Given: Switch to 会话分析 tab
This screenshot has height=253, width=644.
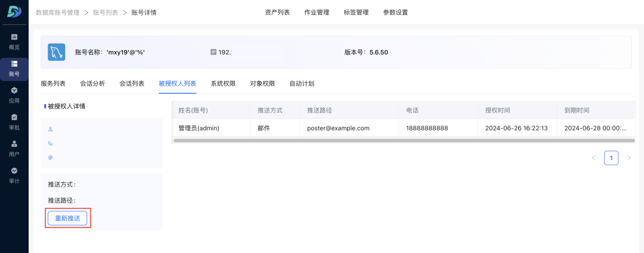Looking at the screenshot, I should pyautogui.click(x=92, y=84).
